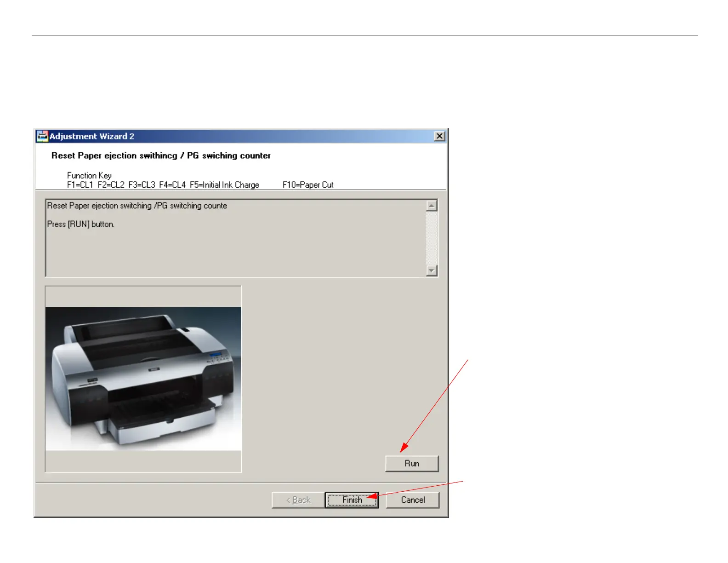728x563 pixels.
Task: Click the 'Press [RUN] button.' instruction text
Action: point(81,224)
